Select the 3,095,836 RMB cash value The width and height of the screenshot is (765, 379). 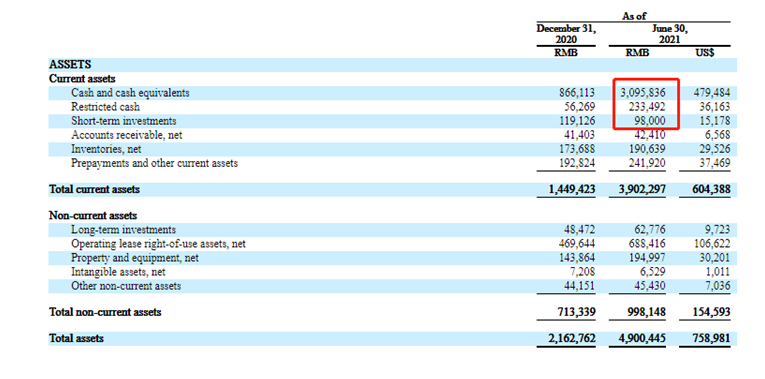point(643,93)
